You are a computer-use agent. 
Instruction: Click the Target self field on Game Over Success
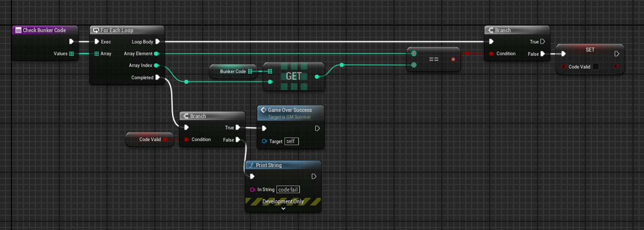coord(291,141)
